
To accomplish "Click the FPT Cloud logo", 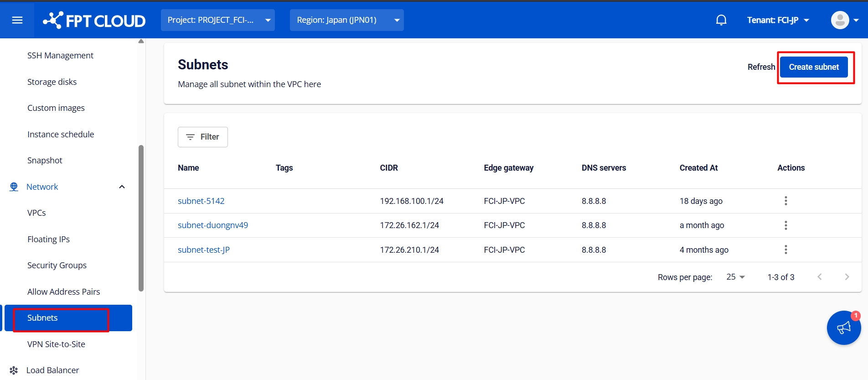I will pyautogui.click(x=94, y=21).
